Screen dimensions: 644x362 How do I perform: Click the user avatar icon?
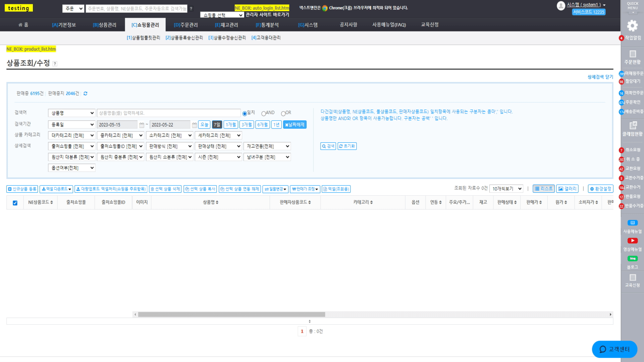pos(561,6)
